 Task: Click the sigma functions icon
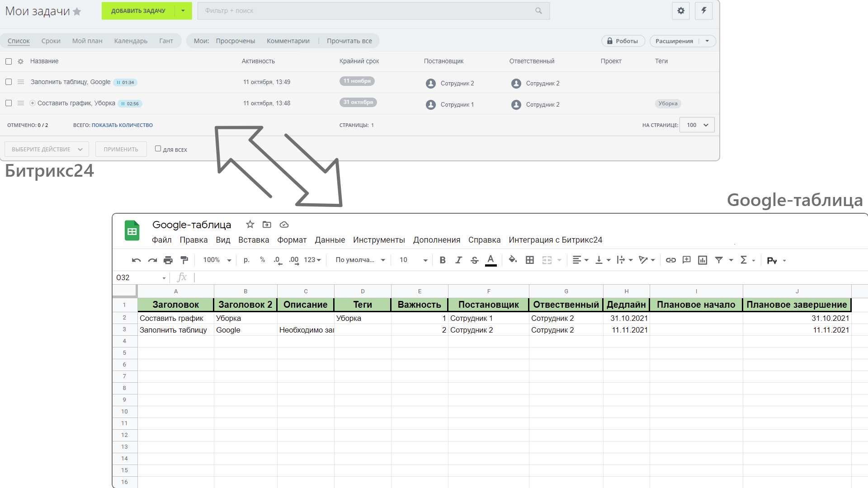[744, 260]
